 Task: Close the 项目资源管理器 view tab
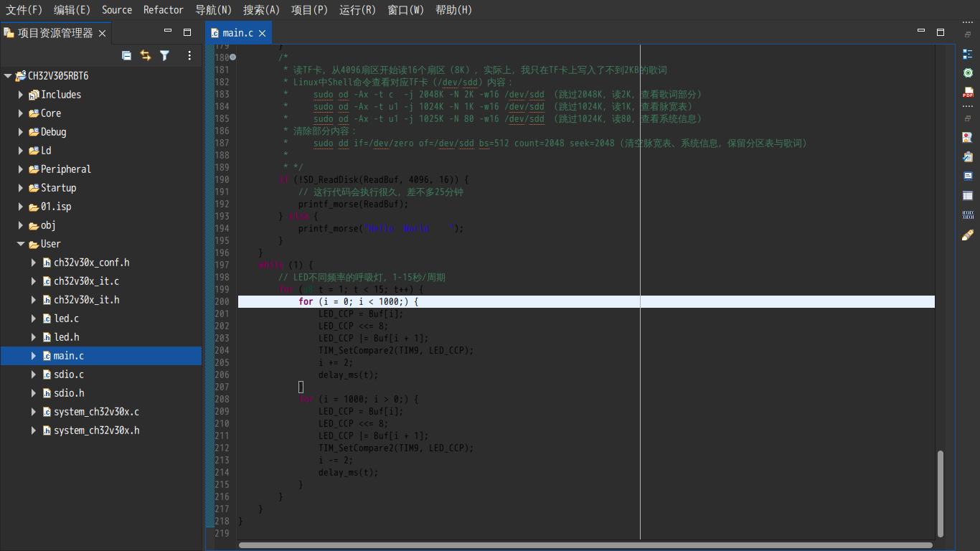tap(102, 33)
